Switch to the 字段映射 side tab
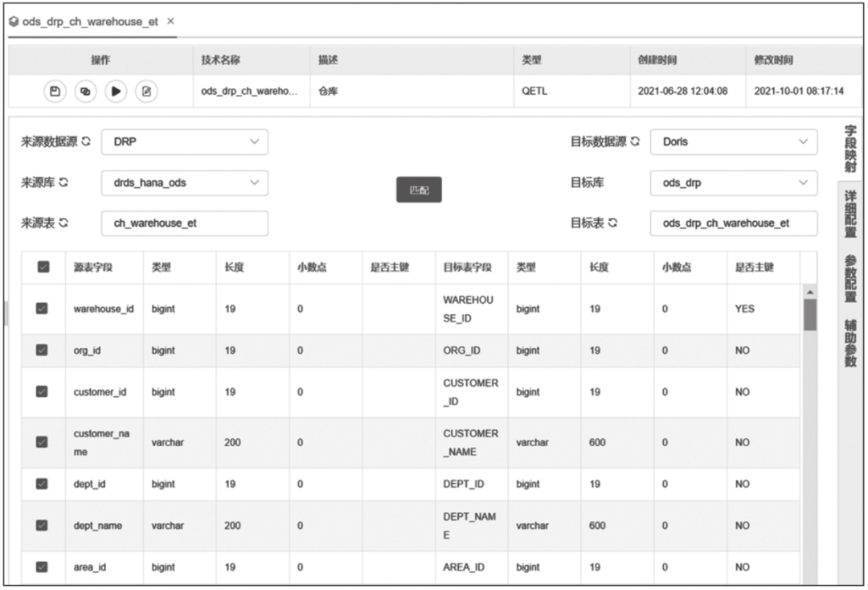The width and height of the screenshot is (868, 590). point(850,149)
